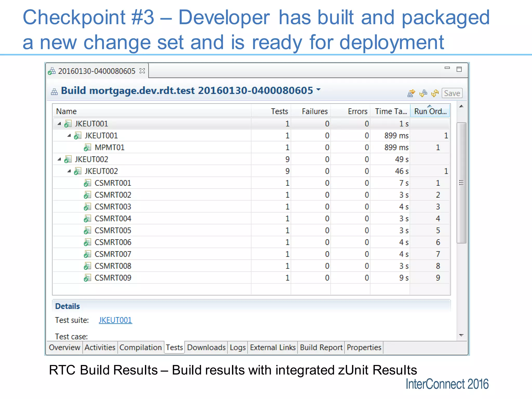
Task: Click the CSMRT001 test icon
Action: click(x=88, y=183)
